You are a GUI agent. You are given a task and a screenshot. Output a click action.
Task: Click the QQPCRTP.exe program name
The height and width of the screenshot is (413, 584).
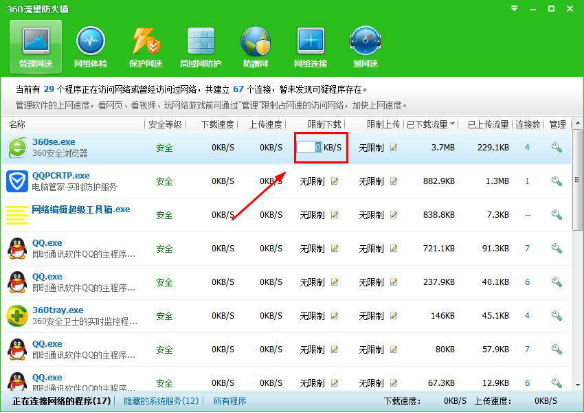tap(61, 175)
